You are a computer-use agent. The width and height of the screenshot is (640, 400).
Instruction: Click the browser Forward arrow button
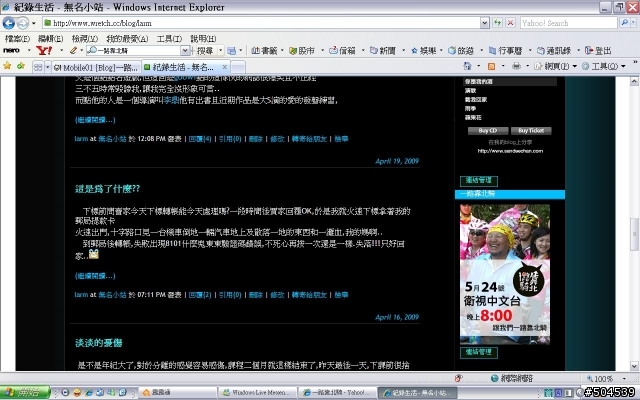[22, 23]
